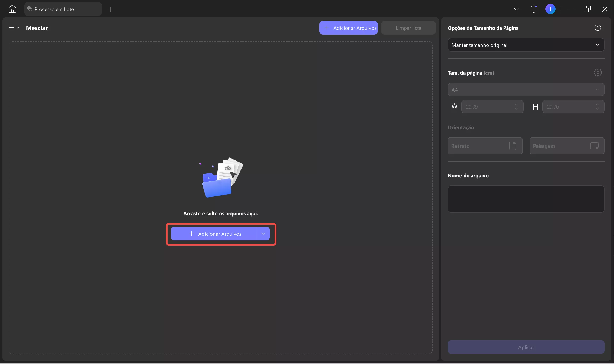This screenshot has height=364, width=614.
Task: Increment the W width value stepper
Action: tap(516, 105)
